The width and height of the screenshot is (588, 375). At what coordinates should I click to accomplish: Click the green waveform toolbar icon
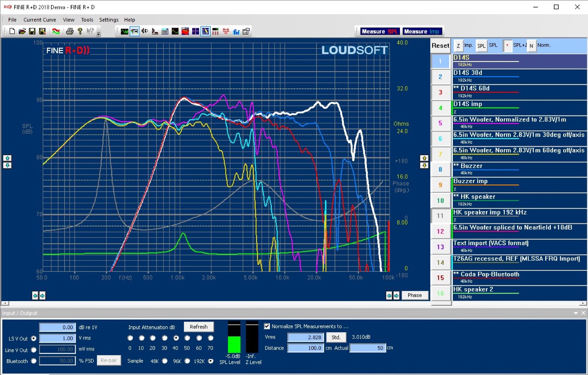(x=125, y=31)
